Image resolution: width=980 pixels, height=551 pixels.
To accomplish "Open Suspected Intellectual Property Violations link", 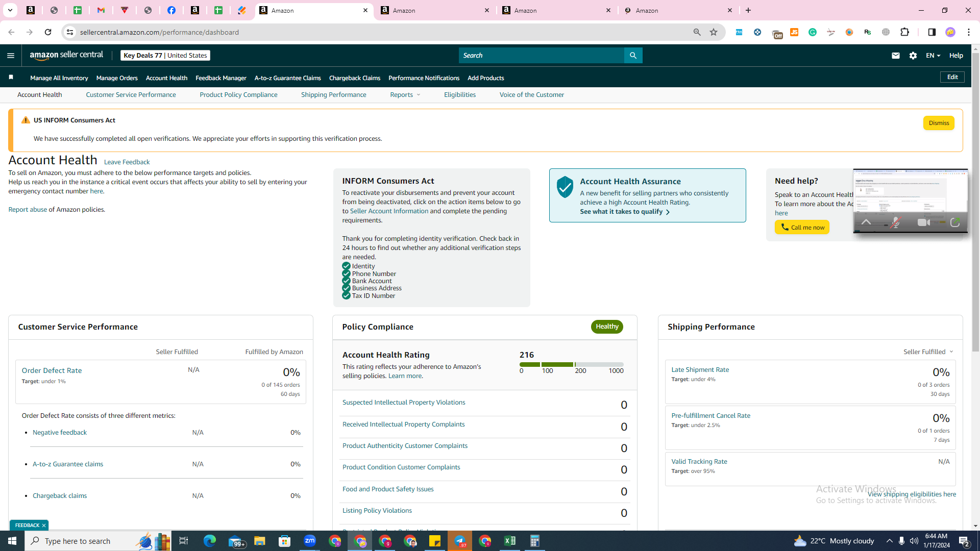I will coord(404,403).
